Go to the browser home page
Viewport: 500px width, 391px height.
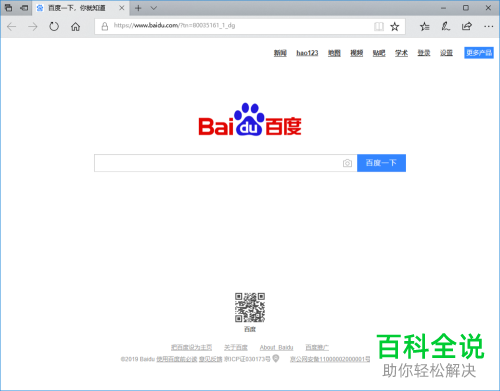click(76, 27)
